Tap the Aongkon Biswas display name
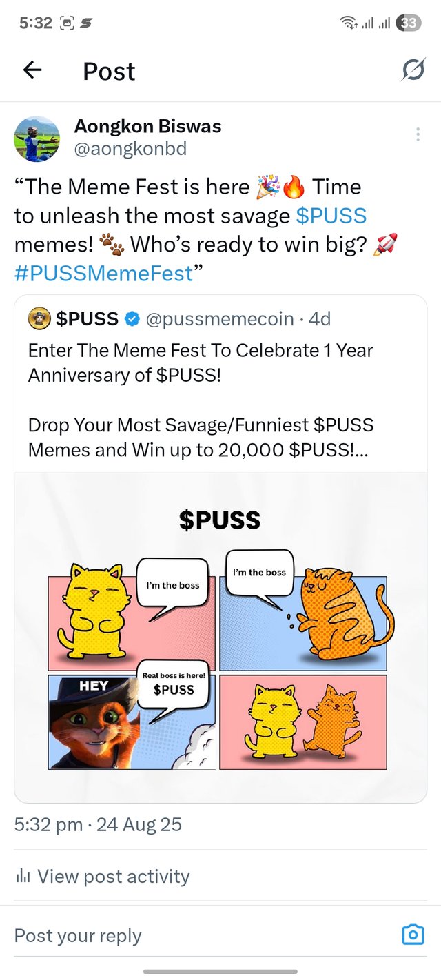This screenshot has width=441, height=980. [x=147, y=127]
